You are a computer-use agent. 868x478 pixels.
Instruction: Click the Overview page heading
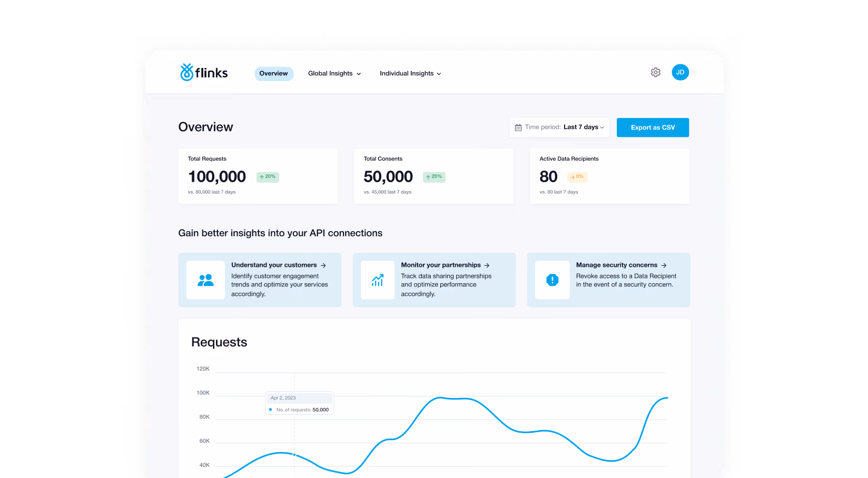205,127
